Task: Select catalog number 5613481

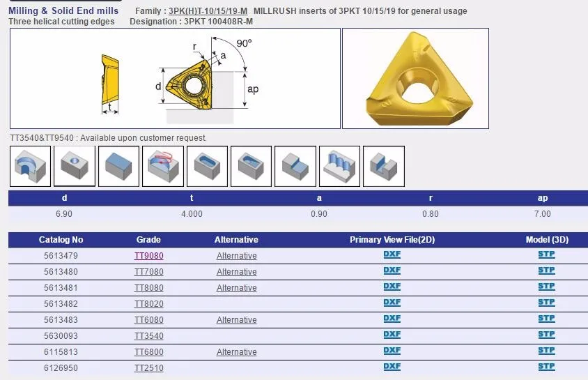Action: (x=61, y=288)
